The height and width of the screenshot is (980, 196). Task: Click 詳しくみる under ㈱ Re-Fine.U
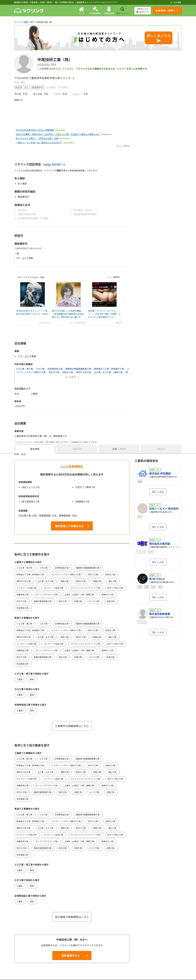tap(158, 597)
